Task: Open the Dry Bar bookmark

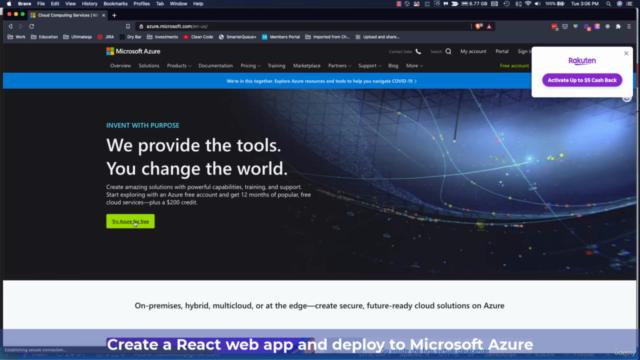Action: [x=130, y=37]
